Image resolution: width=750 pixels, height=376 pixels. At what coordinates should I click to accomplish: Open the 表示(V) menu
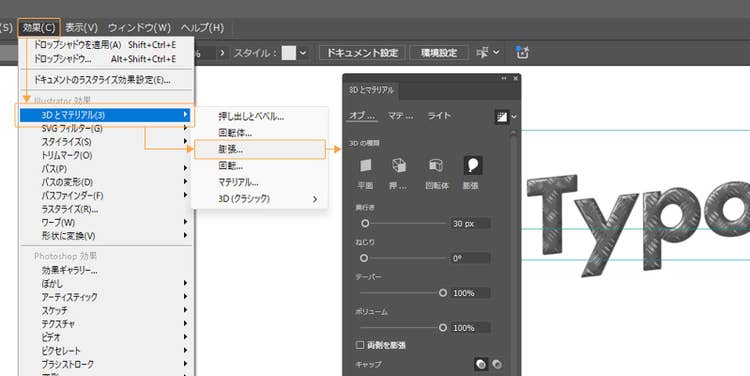coord(81,28)
